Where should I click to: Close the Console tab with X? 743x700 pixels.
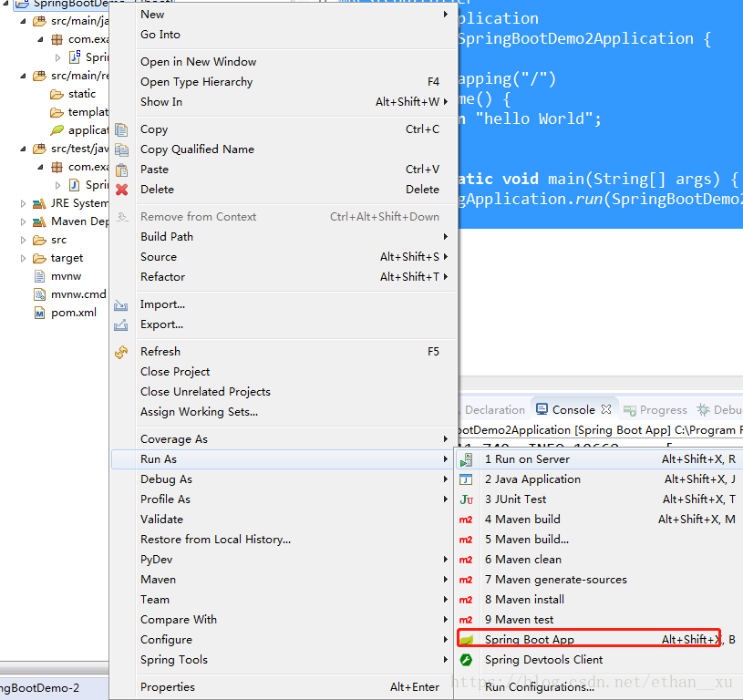pos(606,409)
